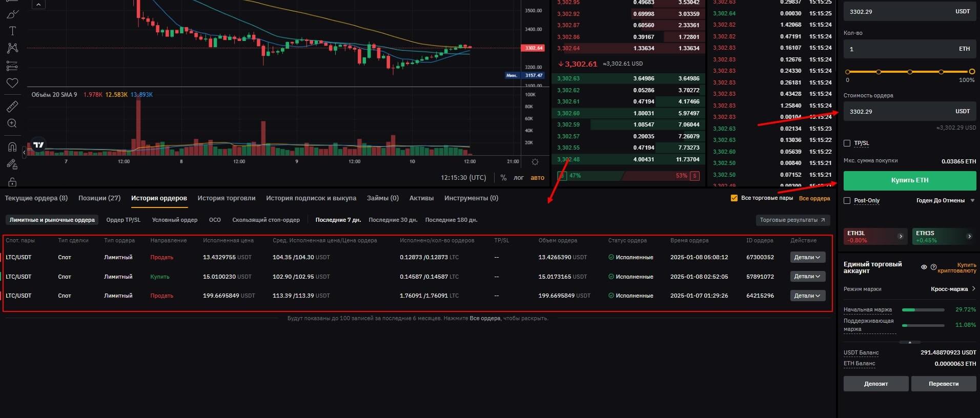This screenshot has width=980, height=418.
Task: Expand details for order 67300352
Action: (x=807, y=258)
